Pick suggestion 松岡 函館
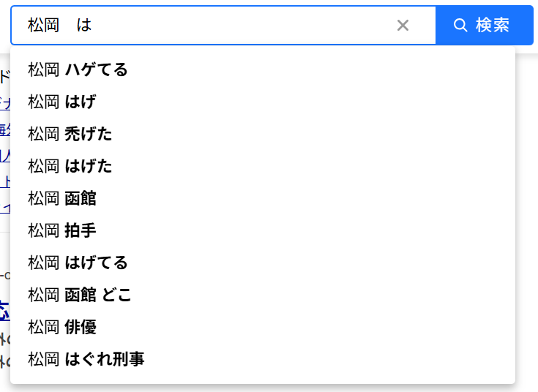Viewport: 538px width, 392px height. (263, 198)
